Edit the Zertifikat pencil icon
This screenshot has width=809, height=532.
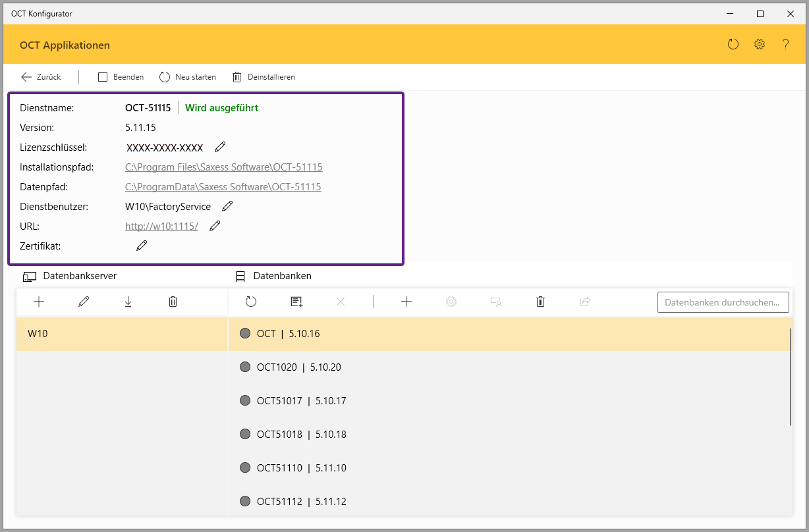point(142,246)
